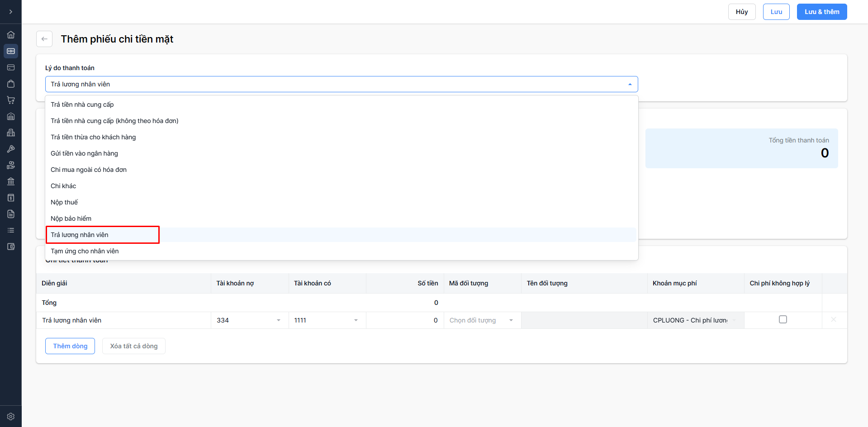Click the back arrow beside page title
This screenshot has height=427, width=868.
point(44,39)
